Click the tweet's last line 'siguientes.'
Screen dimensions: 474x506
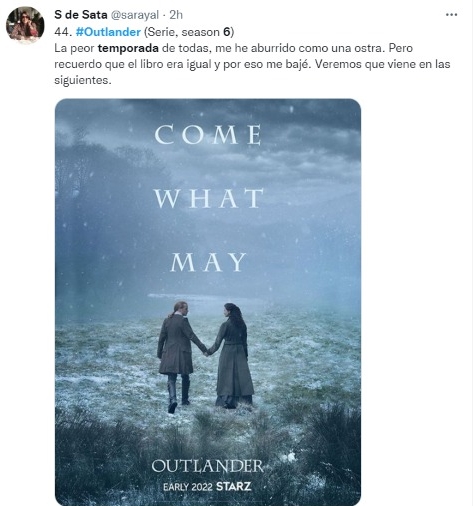[x=83, y=80]
